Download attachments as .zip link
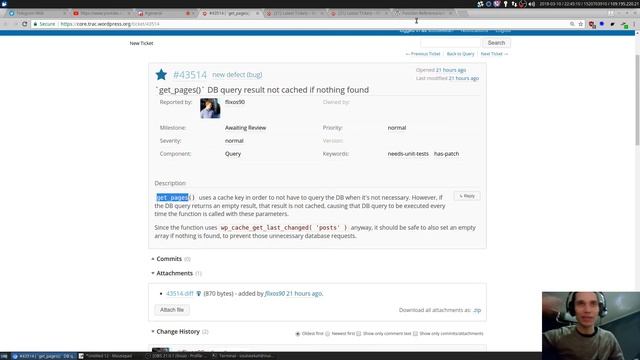Screen dimensions: 640x360 pyautogui.click(x=477, y=310)
